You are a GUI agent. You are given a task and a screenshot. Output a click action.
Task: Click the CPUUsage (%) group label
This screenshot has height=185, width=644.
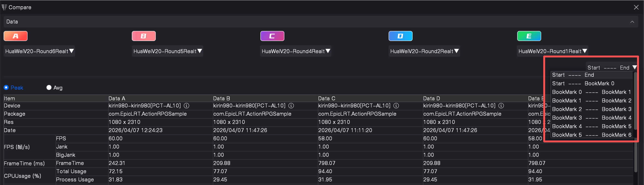point(23,176)
